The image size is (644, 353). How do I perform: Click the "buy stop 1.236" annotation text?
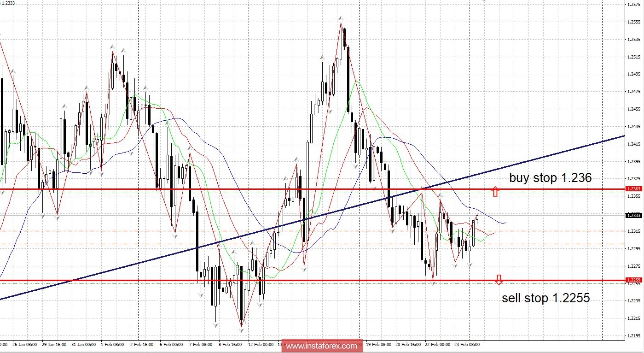[550, 178]
